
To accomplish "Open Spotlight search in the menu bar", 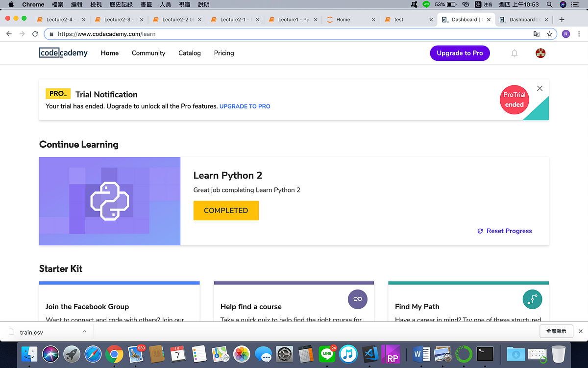I will (x=551, y=4).
